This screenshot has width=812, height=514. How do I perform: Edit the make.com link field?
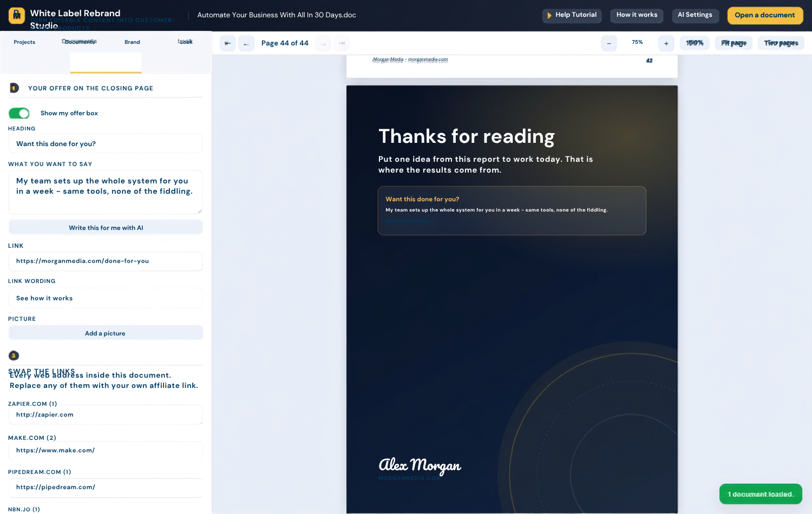point(106,451)
